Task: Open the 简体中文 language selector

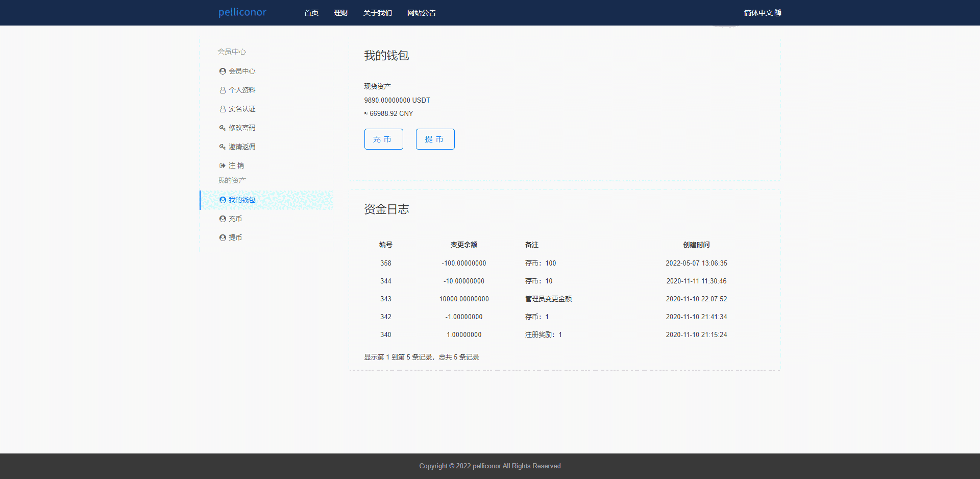Action: [762, 13]
